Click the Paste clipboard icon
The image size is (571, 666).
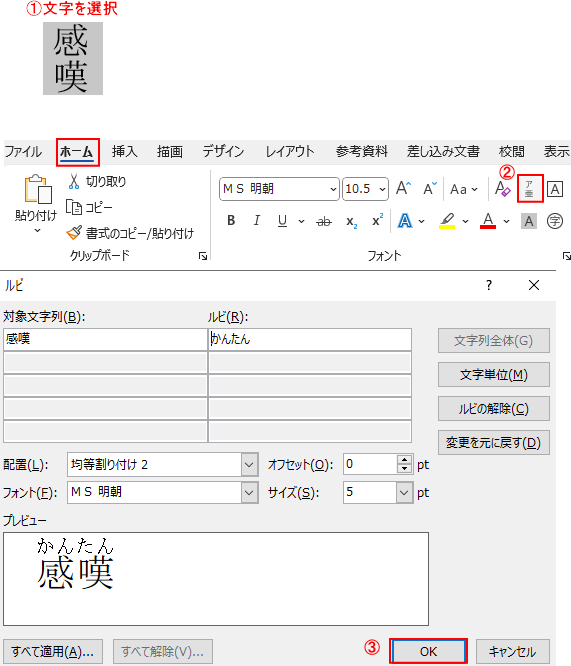[38, 189]
